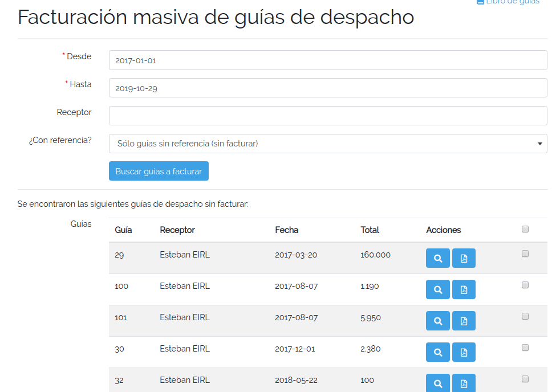Focus the Receptor input field
The height and width of the screenshot is (392, 560).
(x=328, y=115)
